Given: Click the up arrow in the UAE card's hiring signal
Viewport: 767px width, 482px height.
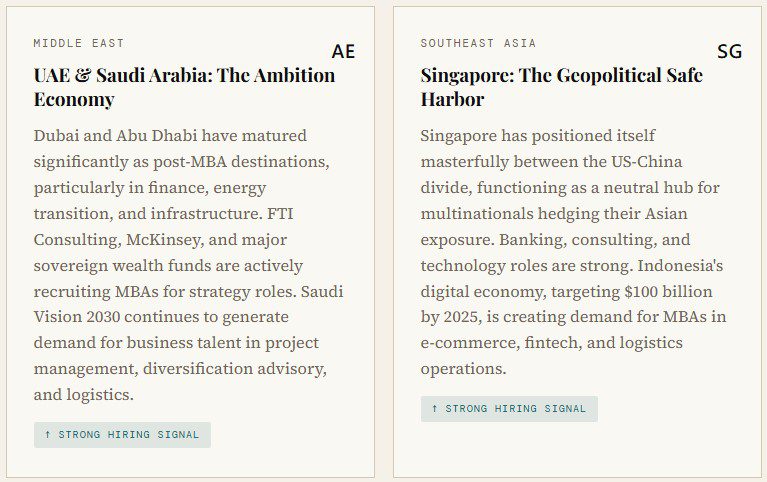Looking at the screenshot, I should (47, 435).
